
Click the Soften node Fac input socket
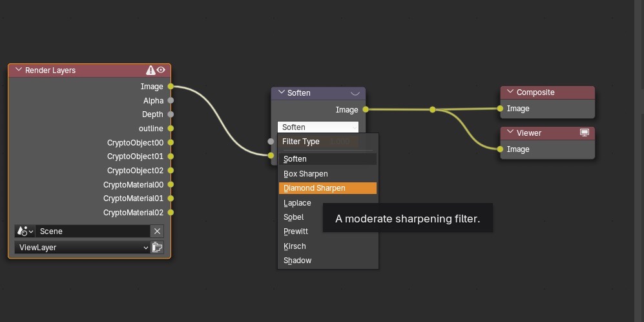pyautogui.click(x=271, y=142)
